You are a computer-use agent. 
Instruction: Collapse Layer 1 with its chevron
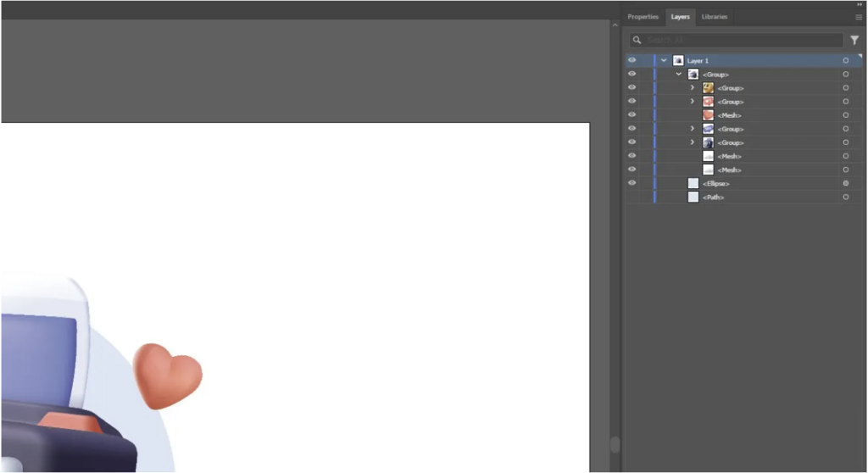coord(663,60)
